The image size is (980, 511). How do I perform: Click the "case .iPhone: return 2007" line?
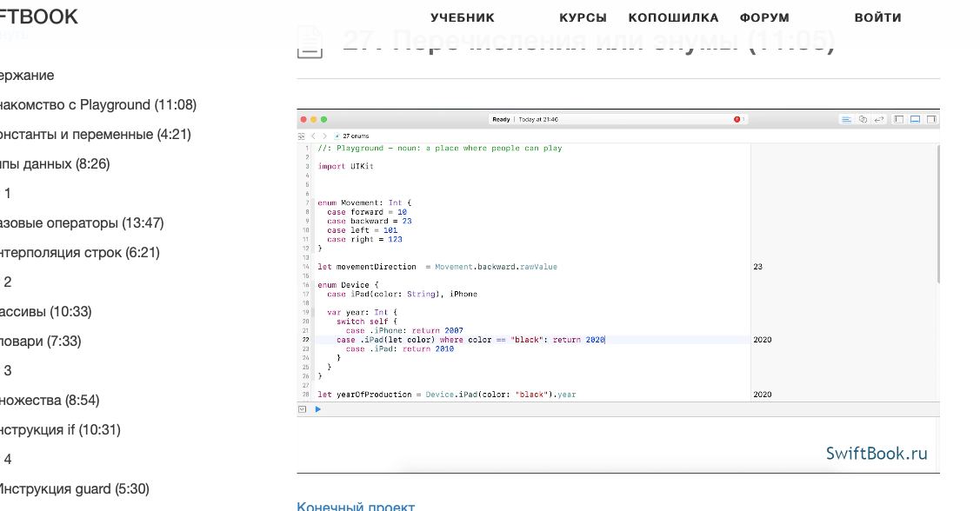click(404, 331)
